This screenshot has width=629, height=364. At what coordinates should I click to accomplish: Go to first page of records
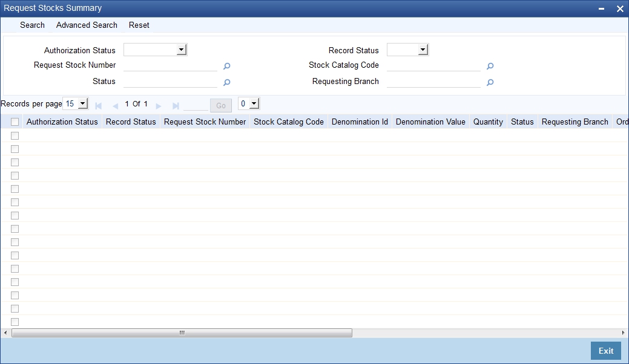98,106
